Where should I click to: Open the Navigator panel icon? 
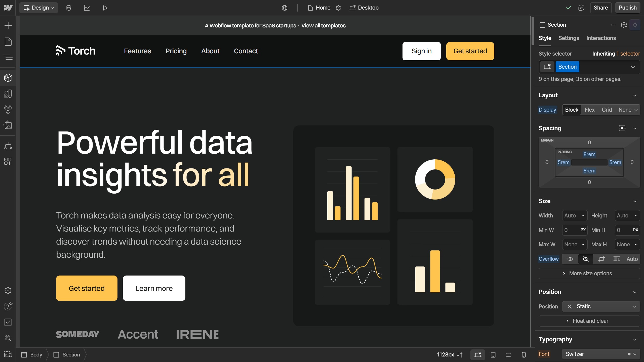[8, 57]
